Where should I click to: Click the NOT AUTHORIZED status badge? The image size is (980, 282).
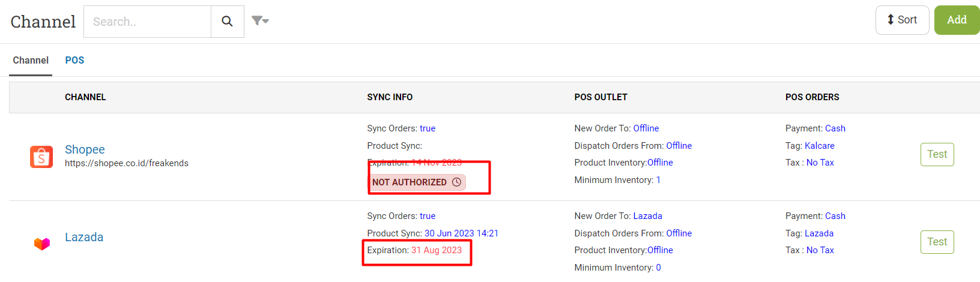(x=417, y=182)
